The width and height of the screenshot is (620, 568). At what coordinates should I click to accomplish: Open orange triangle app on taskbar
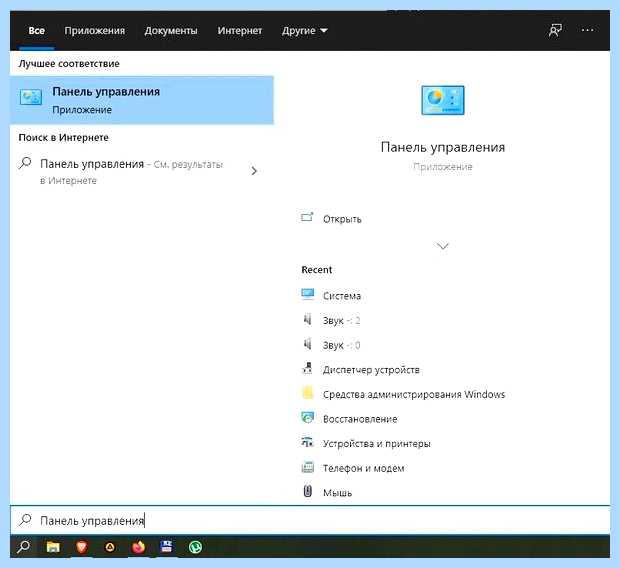(110, 547)
